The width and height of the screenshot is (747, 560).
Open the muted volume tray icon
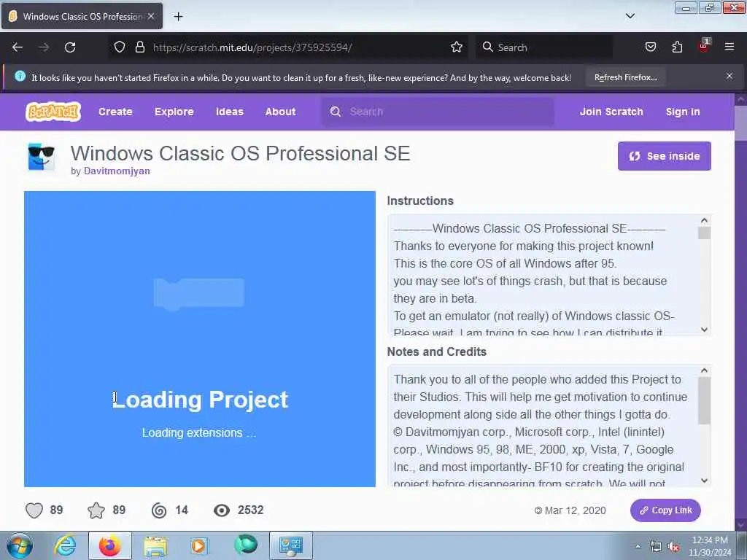tap(673, 547)
